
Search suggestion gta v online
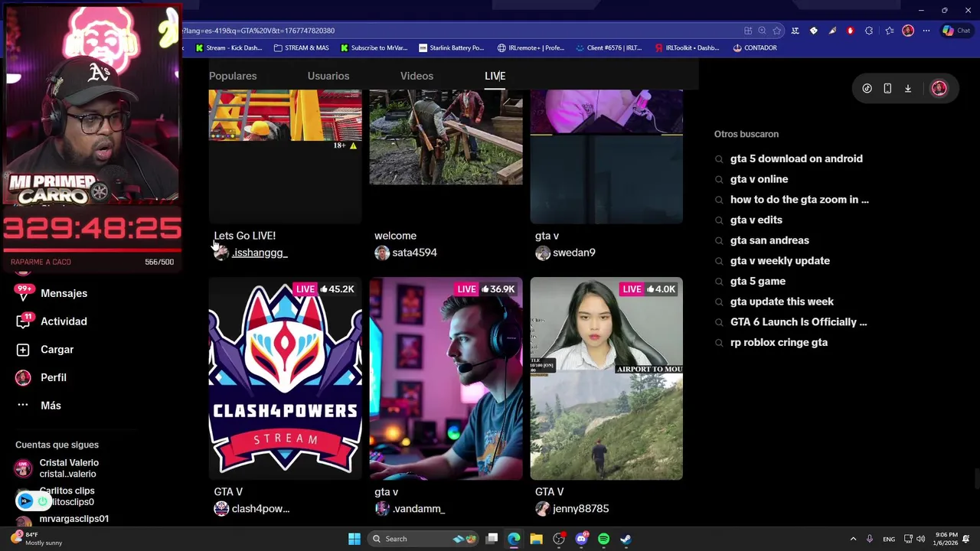[759, 179]
